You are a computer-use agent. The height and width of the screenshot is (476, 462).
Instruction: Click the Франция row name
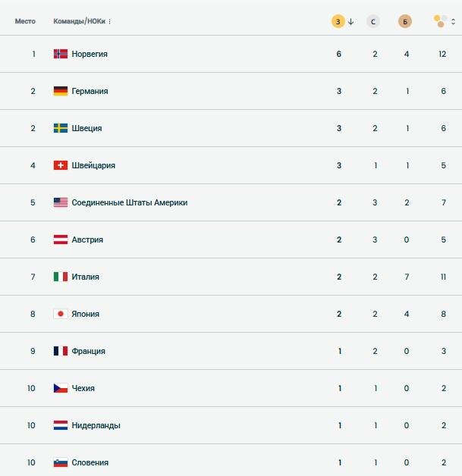(x=88, y=351)
